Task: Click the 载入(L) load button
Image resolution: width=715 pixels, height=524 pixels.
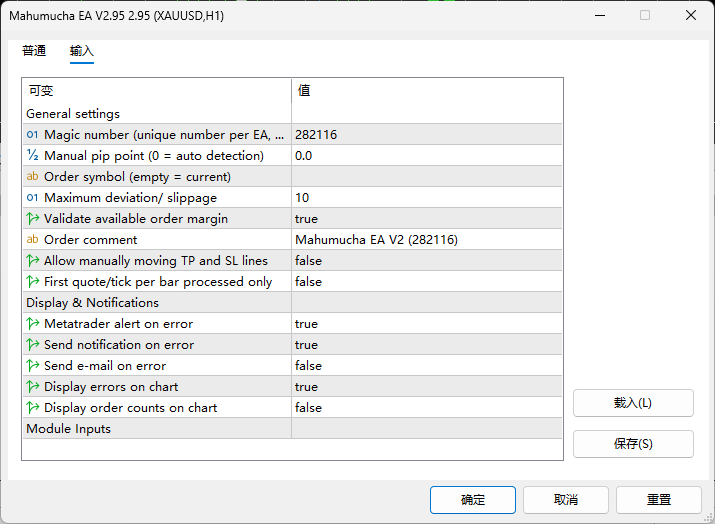Action: tap(633, 403)
